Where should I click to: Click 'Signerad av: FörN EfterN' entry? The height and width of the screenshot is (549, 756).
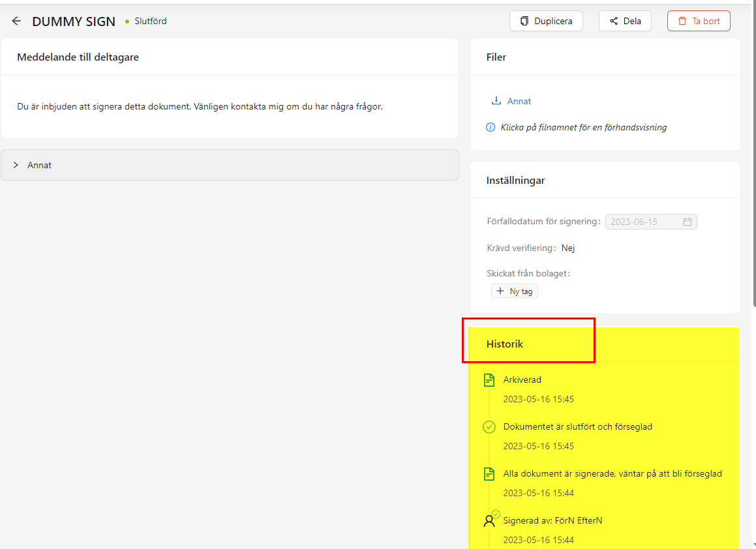pos(552,520)
